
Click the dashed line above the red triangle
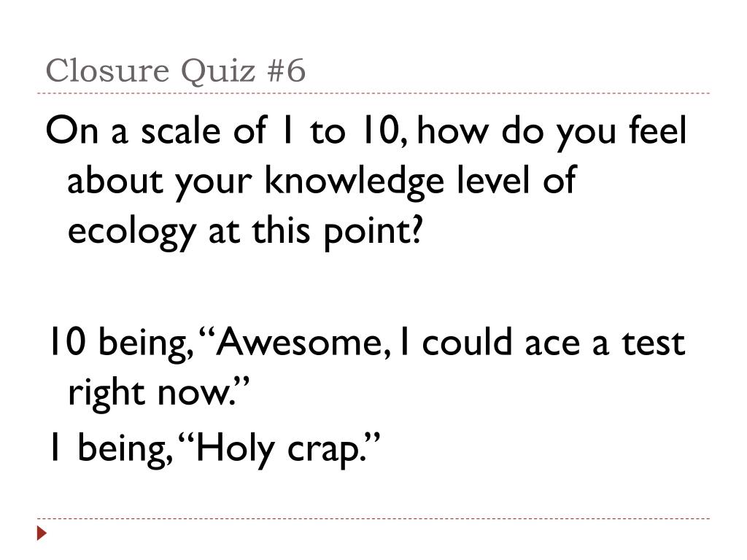tap(373, 518)
